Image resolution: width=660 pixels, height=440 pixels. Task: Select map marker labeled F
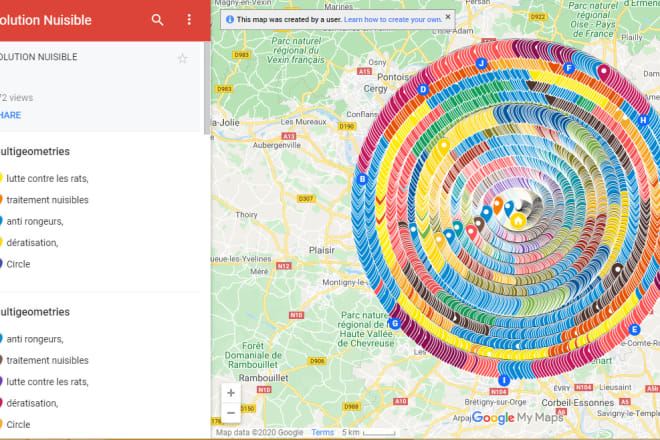click(569, 68)
